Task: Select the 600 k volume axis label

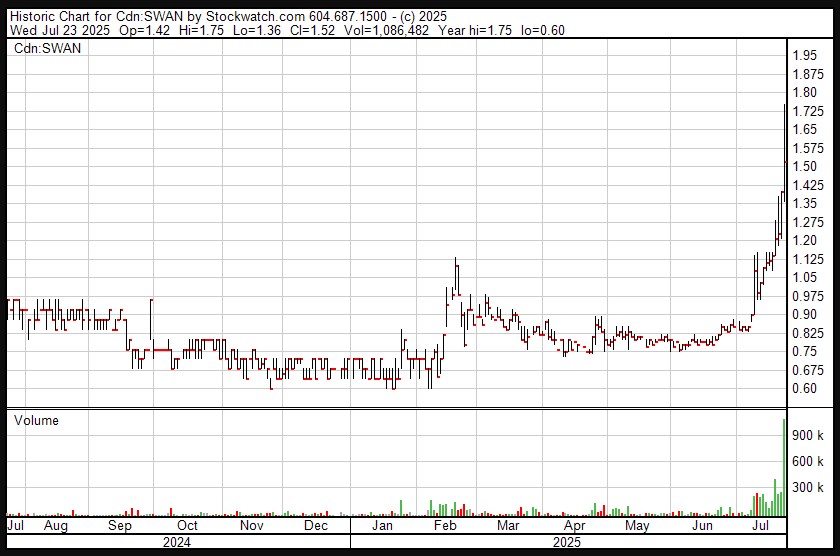Action: coord(808,461)
